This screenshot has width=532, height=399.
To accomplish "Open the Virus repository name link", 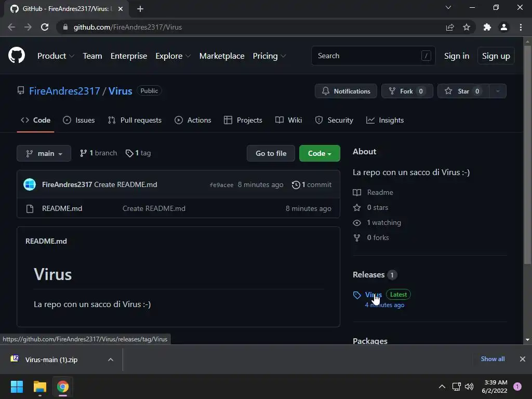I will tap(120, 91).
